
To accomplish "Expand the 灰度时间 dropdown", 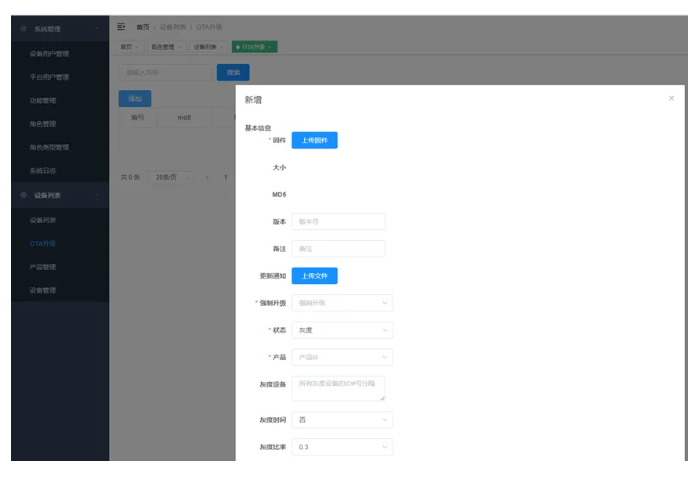I will pyautogui.click(x=341, y=420).
